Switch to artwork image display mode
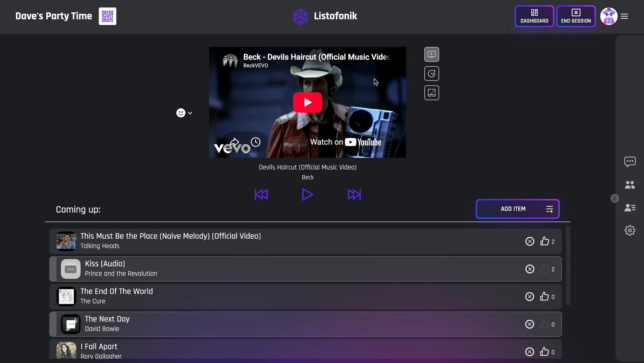The height and width of the screenshot is (363, 644). (432, 93)
